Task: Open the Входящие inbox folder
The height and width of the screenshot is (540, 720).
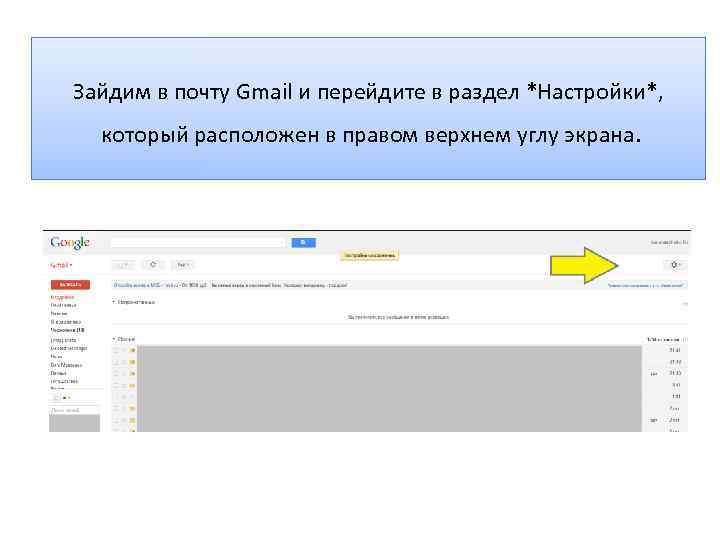Action: (62, 297)
